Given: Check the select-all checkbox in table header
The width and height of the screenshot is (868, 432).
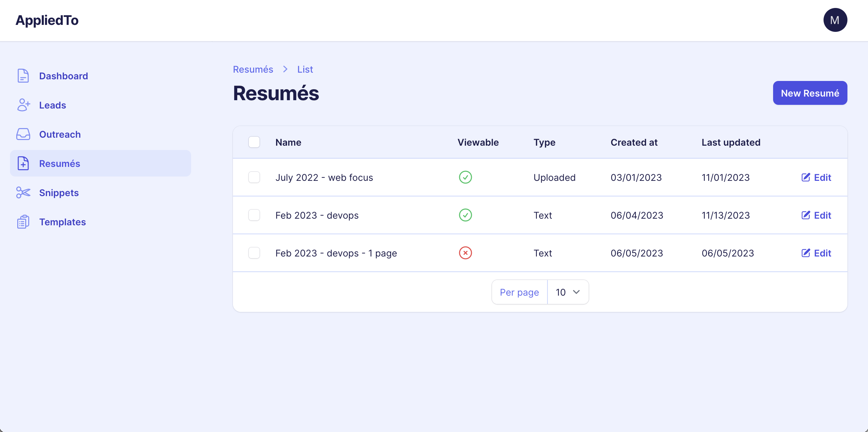Looking at the screenshot, I should point(254,142).
